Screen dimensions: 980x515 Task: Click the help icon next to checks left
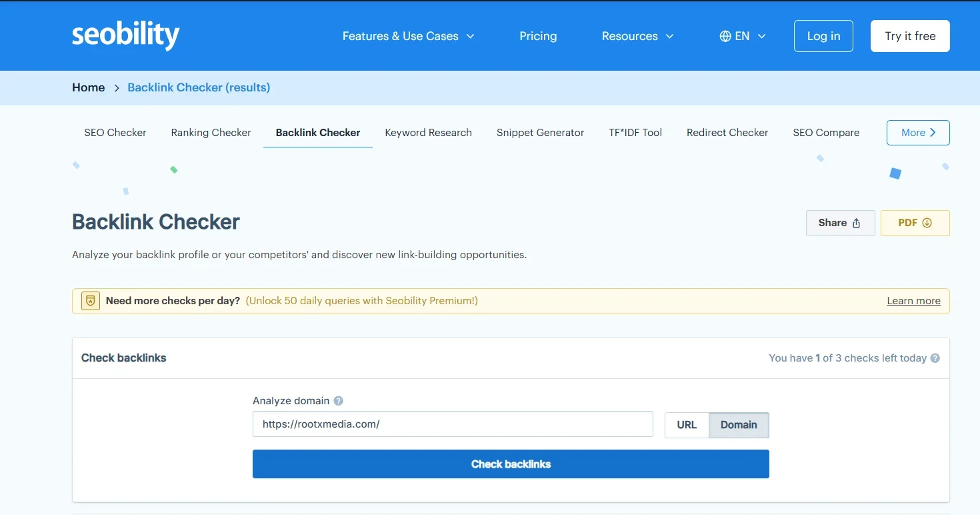coord(935,358)
